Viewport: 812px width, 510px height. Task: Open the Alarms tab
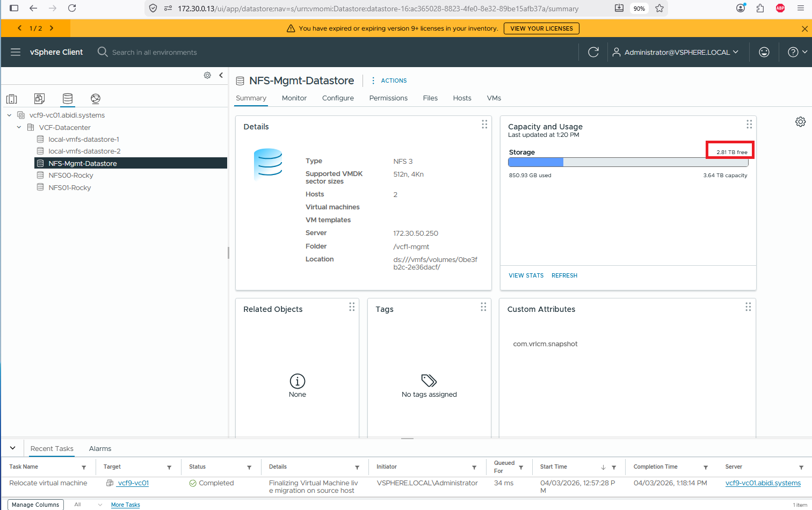[100, 449]
